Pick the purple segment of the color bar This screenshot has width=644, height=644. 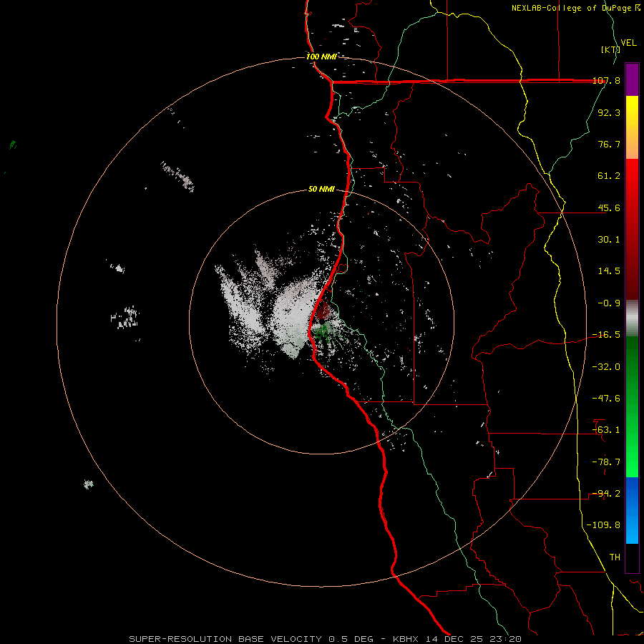tap(632, 79)
